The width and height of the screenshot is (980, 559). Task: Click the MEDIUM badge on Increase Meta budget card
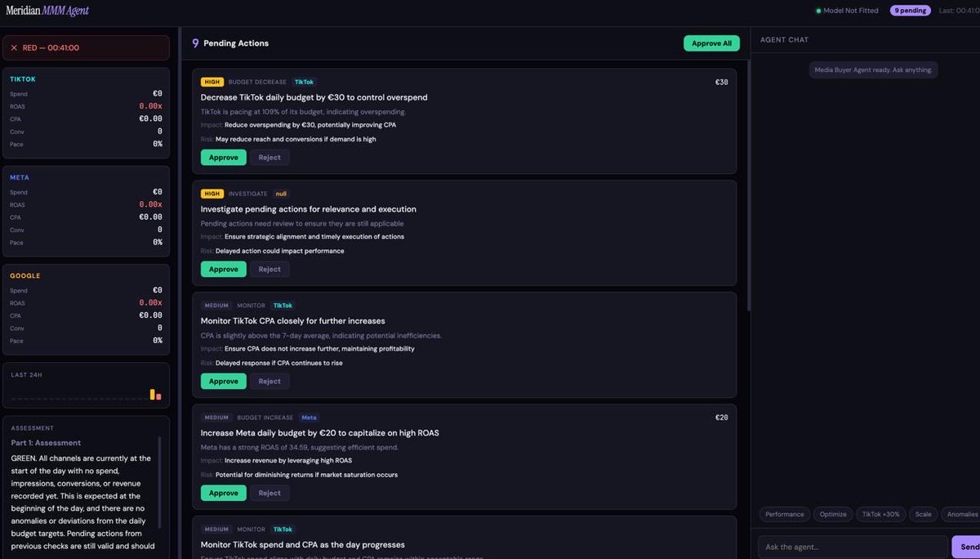(216, 418)
